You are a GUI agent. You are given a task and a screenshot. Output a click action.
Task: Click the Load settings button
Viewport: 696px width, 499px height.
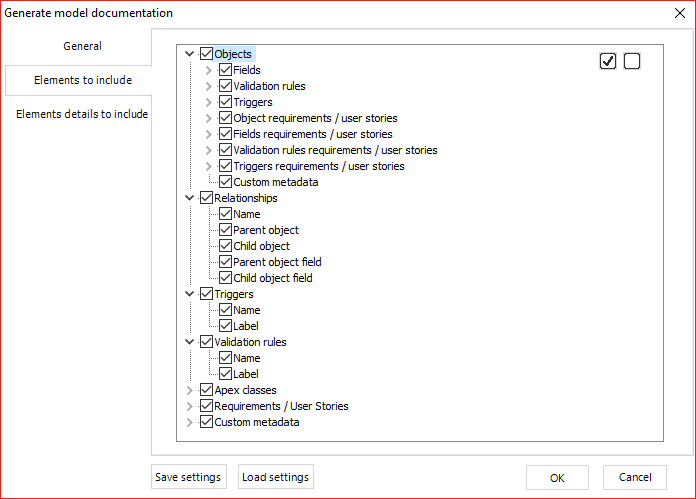point(276,477)
